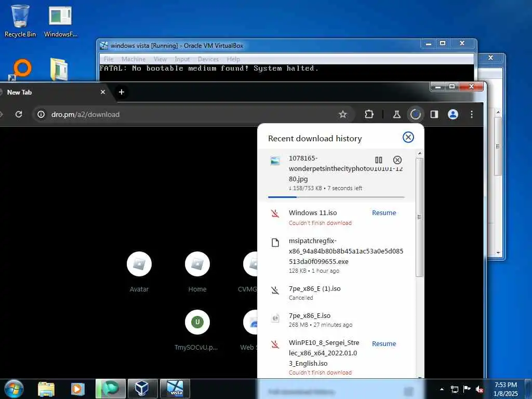Open the Chrome profile avatar
Screen dimensions: 532x399
pyautogui.click(x=453, y=114)
